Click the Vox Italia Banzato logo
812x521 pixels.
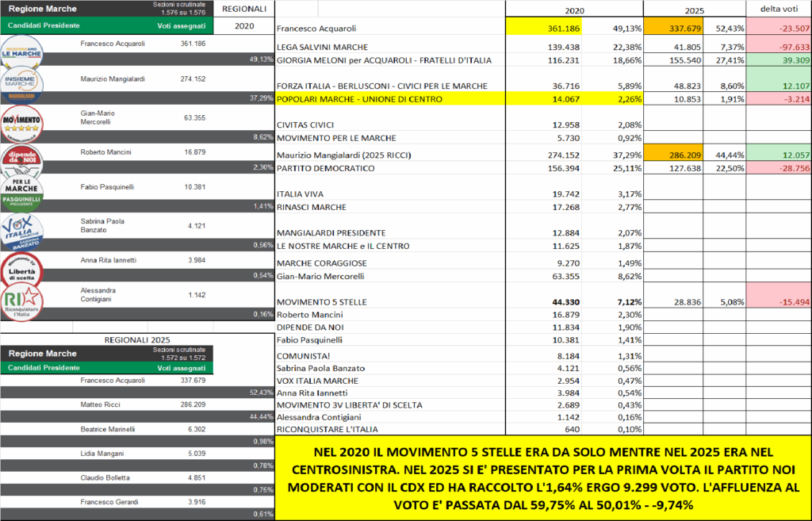click(25, 231)
